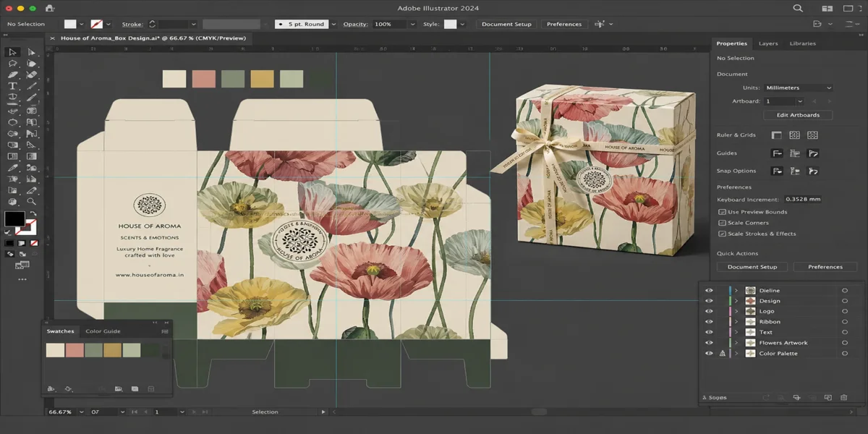Select the Selection tool (black arrow)
868x434 pixels.
point(13,52)
